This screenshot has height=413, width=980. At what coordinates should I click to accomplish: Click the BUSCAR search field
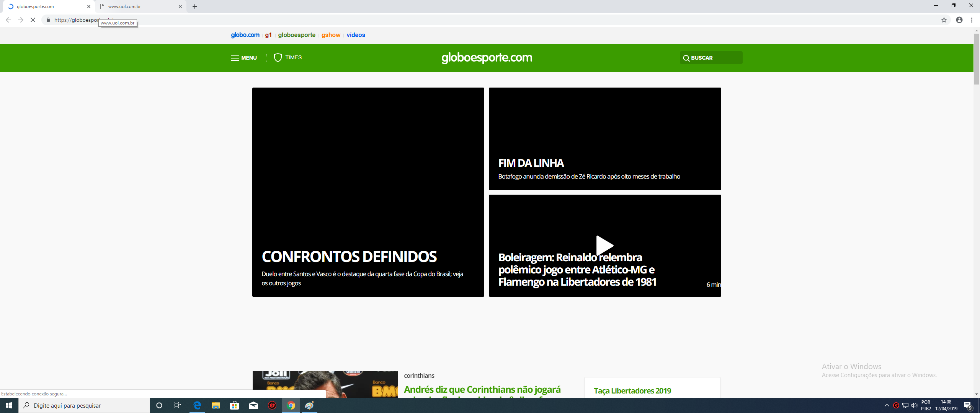711,58
